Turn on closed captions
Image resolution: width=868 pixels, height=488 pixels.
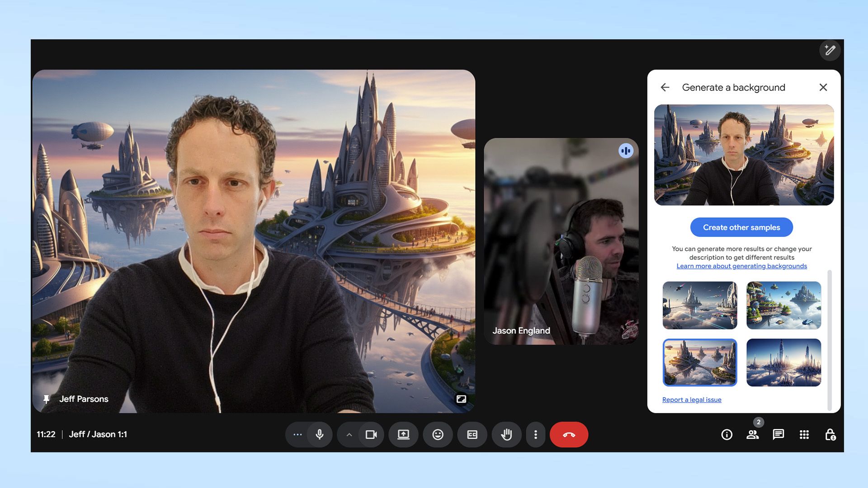click(x=472, y=434)
